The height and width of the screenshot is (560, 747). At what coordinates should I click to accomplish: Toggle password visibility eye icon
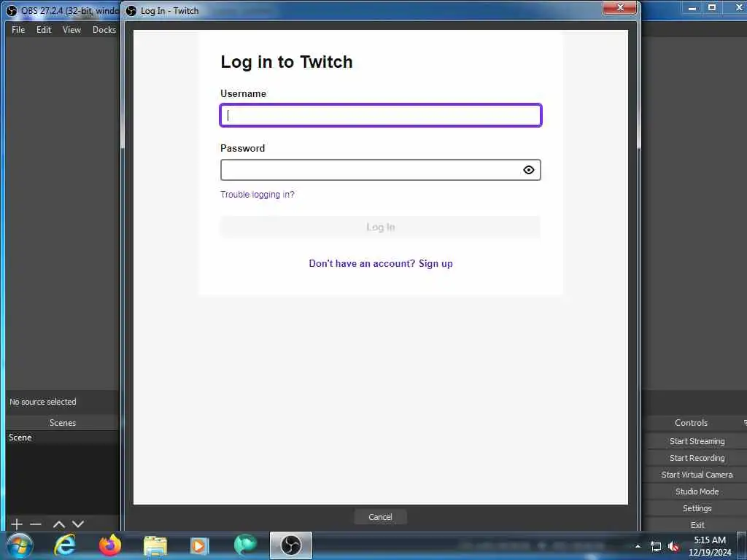(528, 170)
